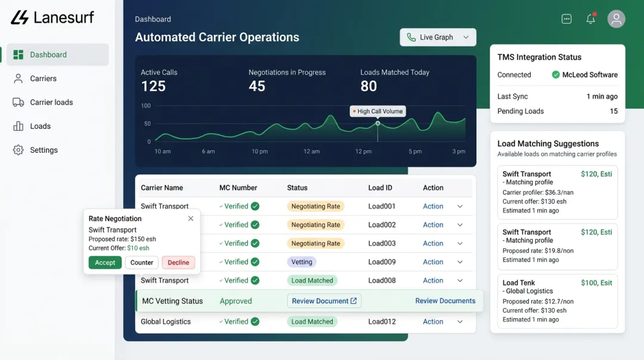Click the Lanesurf logo

point(52,17)
